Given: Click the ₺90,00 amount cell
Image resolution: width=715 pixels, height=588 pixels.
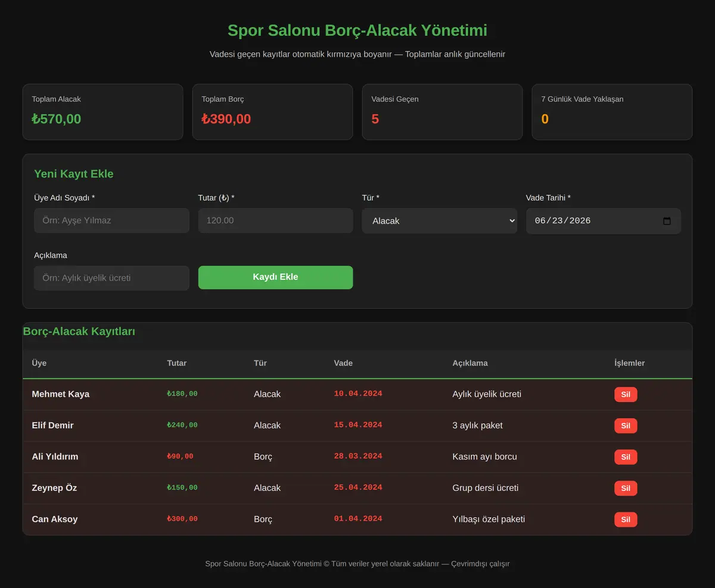Looking at the screenshot, I should pyautogui.click(x=181, y=456).
